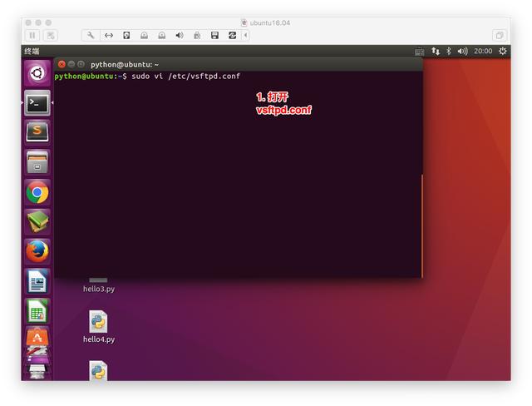Close the python@ubuntu terminal window
Screen dimensions: 532x406
(x=62, y=64)
